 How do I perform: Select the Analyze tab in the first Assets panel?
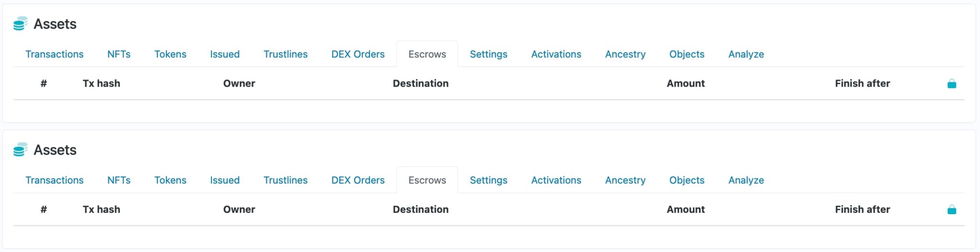[x=746, y=54]
